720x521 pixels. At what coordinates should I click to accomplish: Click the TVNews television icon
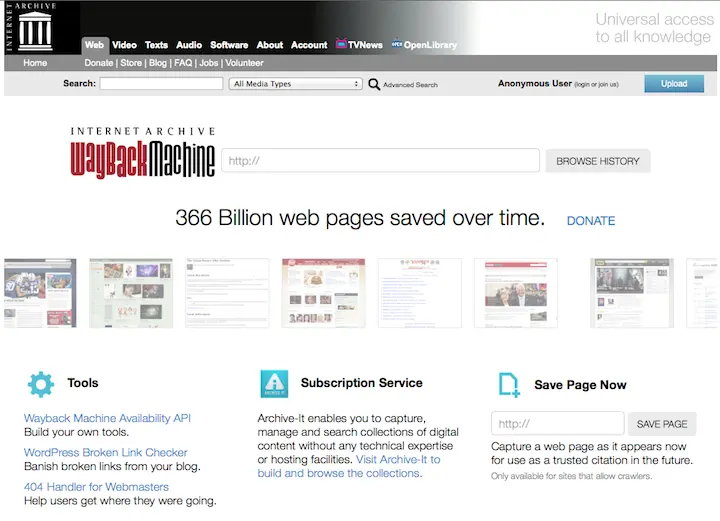[x=341, y=44]
